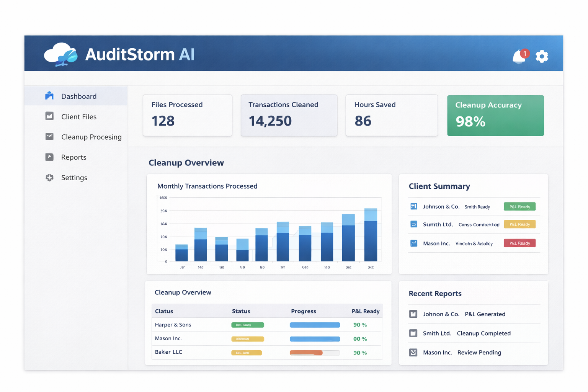Screen dimensions: 588x392
Task: Open the Mason Inc. Review Pending entry
Action: pyautogui.click(x=462, y=352)
